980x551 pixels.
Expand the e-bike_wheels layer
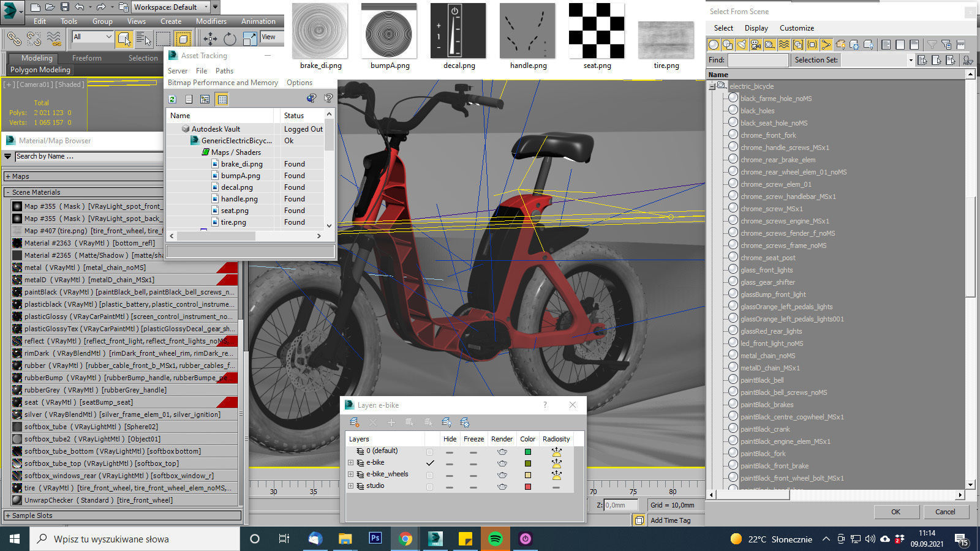pos(351,474)
